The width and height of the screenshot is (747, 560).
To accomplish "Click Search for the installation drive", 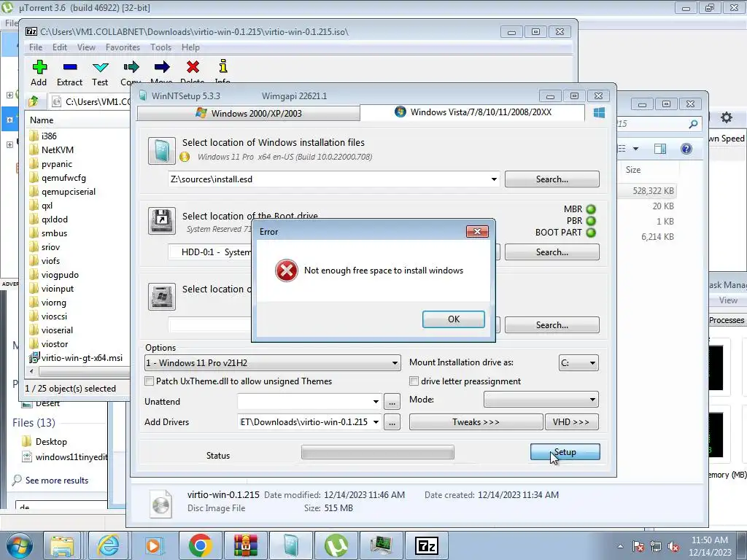I will pyautogui.click(x=551, y=325).
